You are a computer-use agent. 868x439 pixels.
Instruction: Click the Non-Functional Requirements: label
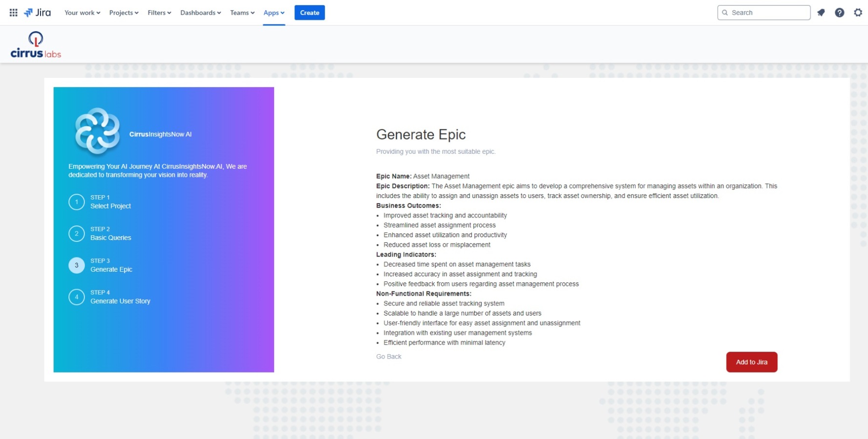pos(424,293)
